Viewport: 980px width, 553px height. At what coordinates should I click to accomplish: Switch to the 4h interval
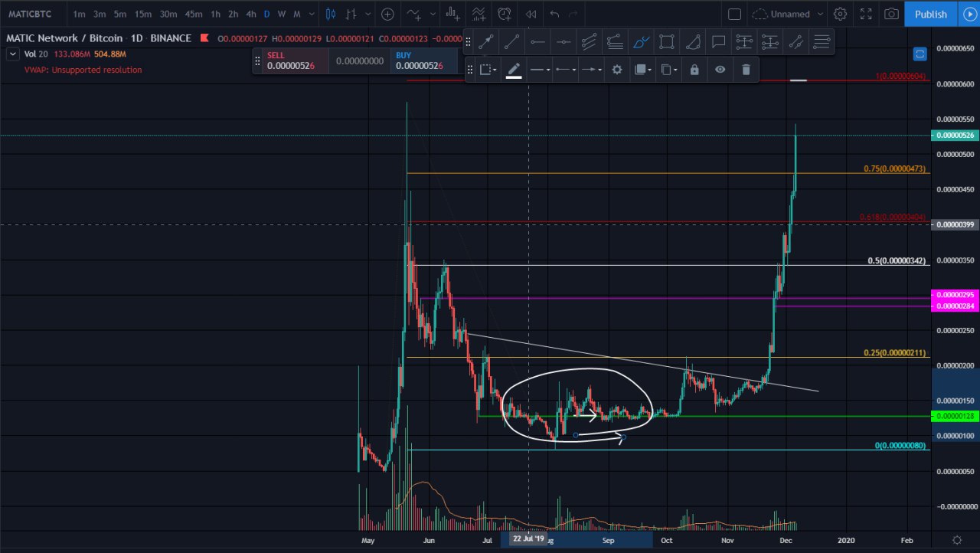(250, 14)
